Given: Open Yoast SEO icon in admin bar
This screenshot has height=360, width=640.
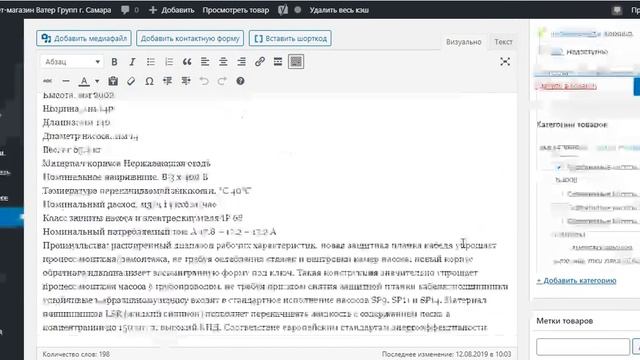Looking at the screenshot, I should click(283, 10).
